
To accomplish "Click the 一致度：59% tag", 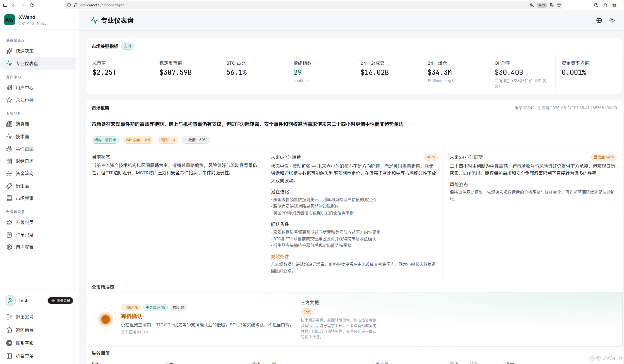I will click(196, 140).
